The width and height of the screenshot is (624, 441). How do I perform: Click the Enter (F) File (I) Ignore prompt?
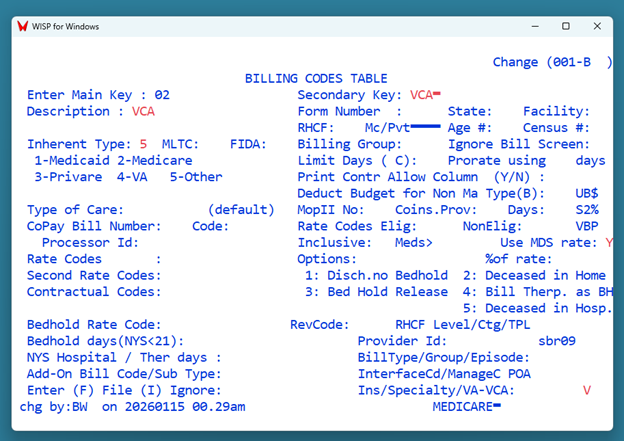[124, 390]
